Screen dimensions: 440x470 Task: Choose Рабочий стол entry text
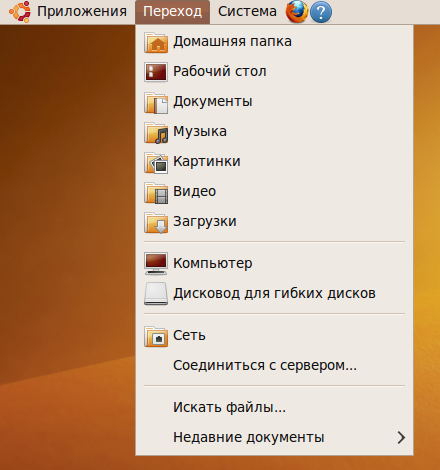click(x=220, y=71)
